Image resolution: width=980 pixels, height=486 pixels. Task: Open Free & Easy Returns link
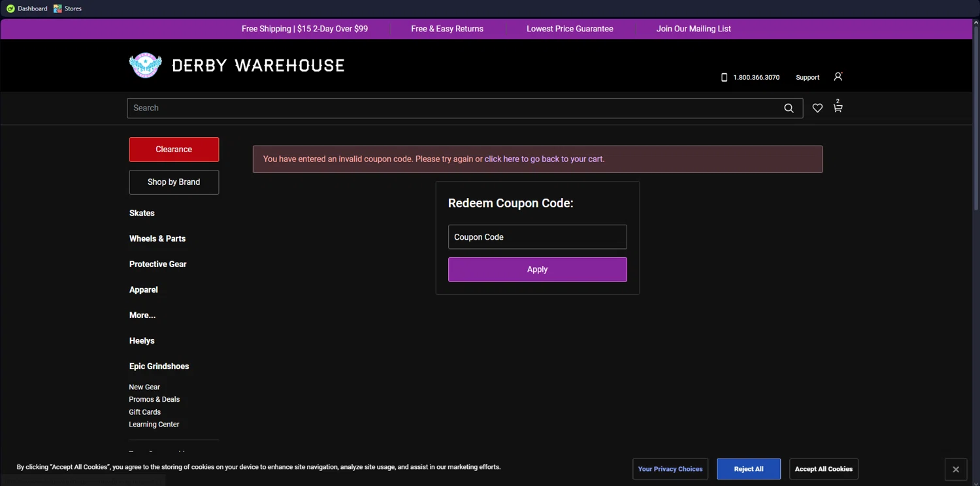[x=448, y=29]
